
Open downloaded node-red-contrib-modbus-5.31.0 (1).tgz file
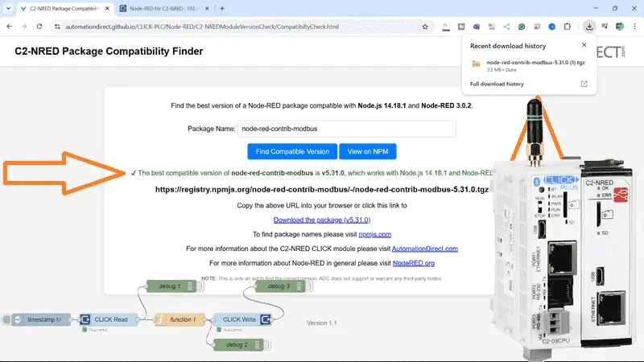click(535, 63)
